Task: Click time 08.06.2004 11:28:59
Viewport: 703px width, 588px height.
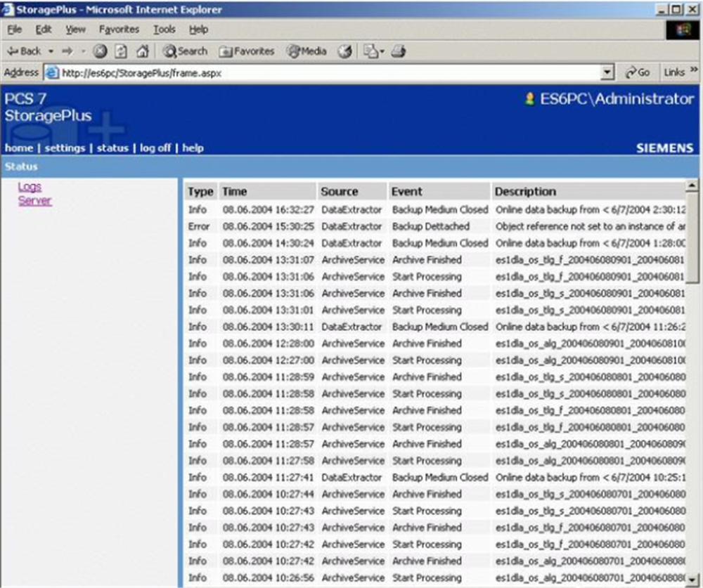Action: click(268, 377)
